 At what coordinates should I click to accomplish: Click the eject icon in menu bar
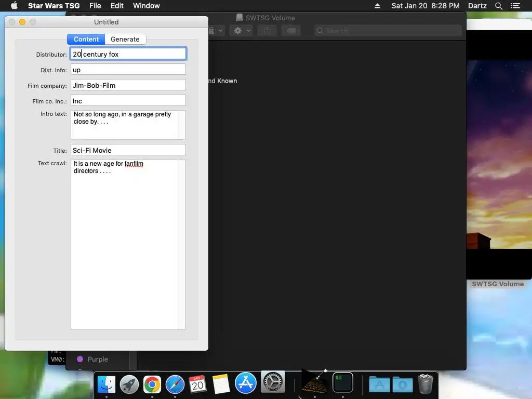(x=377, y=6)
